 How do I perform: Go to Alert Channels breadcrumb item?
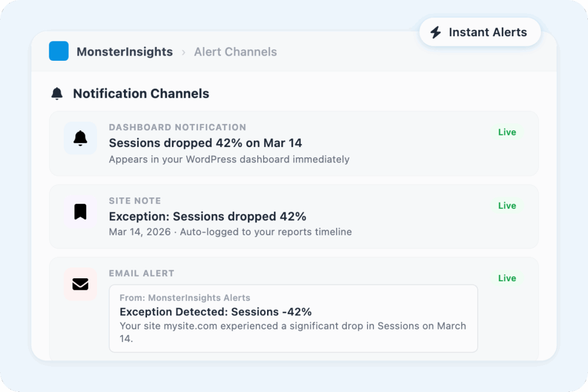[235, 52]
